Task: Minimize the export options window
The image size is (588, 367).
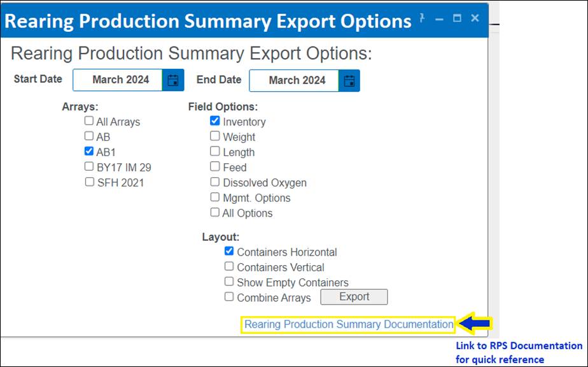Action: coord(439,19)
